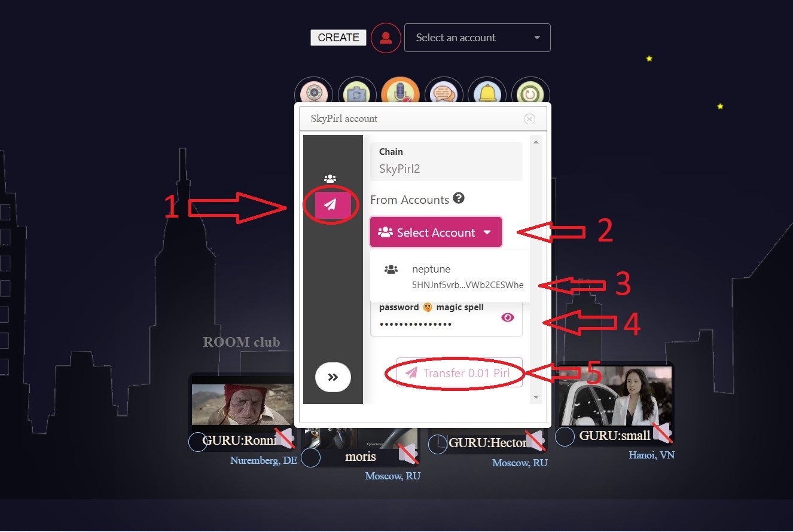Click the CREATE button
This screenshot has width=793, height=532.
338,38
